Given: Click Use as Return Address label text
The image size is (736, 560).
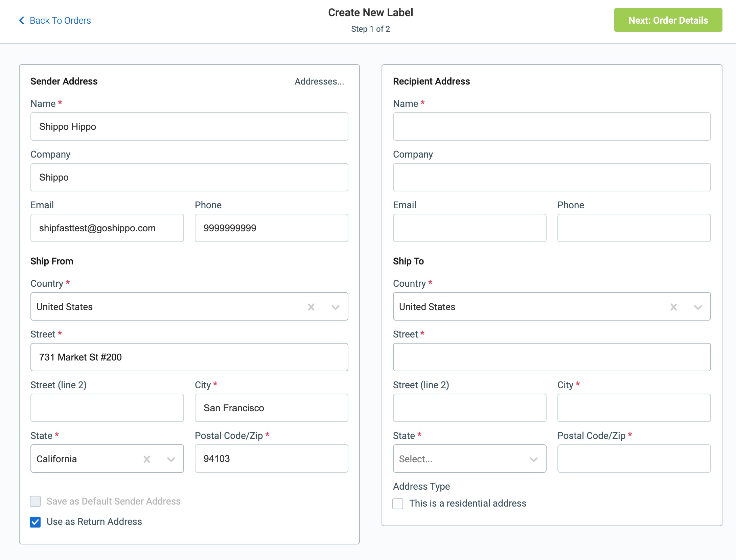Looking at the screenshot, I should coord(94,521).
